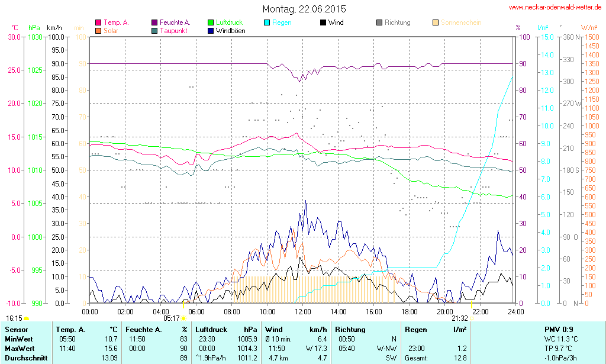Click the sunset sun icon at 21:32
This screenshot has height=364, width=606.
[x=472, y=318]
